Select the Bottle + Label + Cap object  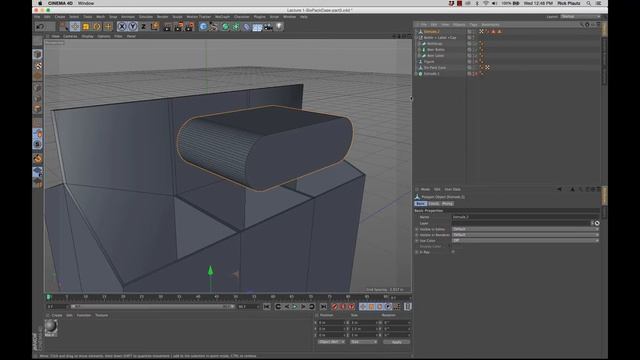[440, 38]
